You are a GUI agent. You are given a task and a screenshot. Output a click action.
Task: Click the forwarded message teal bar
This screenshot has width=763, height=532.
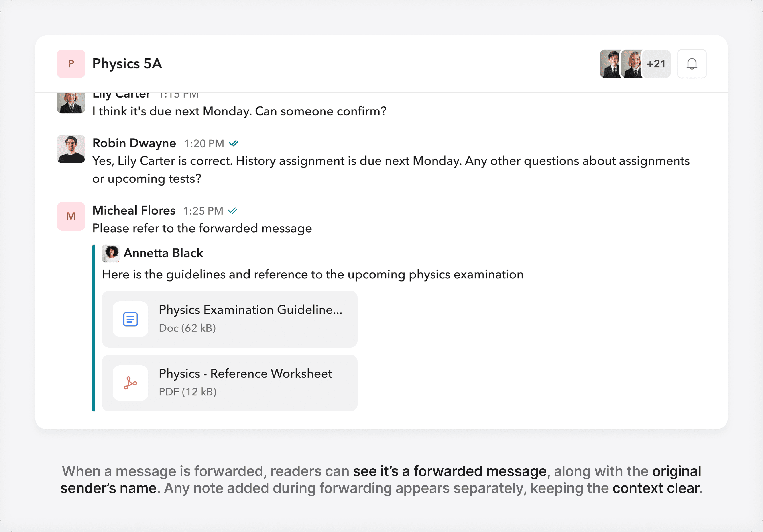94,328
